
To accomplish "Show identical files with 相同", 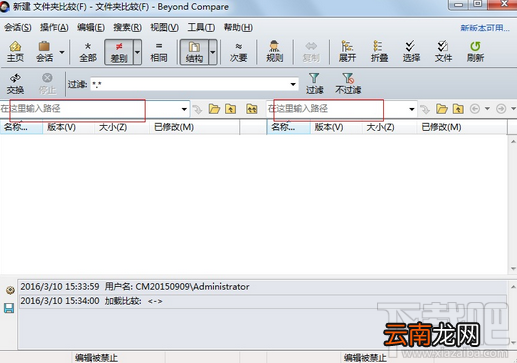I will [x=159, y=52].
